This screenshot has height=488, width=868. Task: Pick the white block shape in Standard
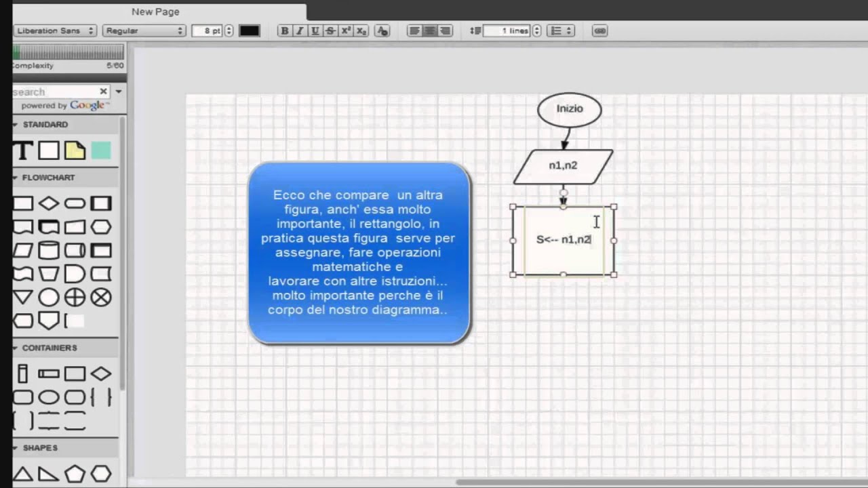pyautogui.click(x=48, y=150)
